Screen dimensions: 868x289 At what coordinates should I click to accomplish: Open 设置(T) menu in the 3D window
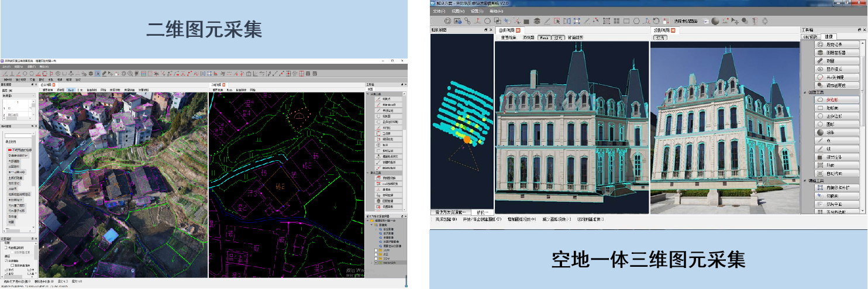[x=477, y=11]
